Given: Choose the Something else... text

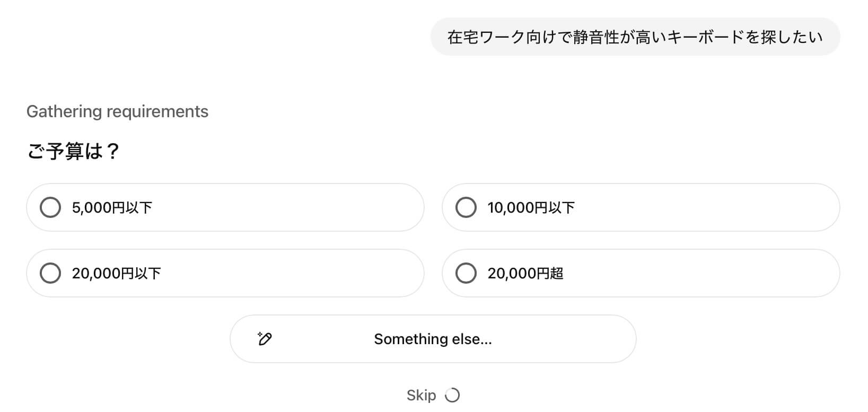Looking at the screenshot, I should coord(433,339).
